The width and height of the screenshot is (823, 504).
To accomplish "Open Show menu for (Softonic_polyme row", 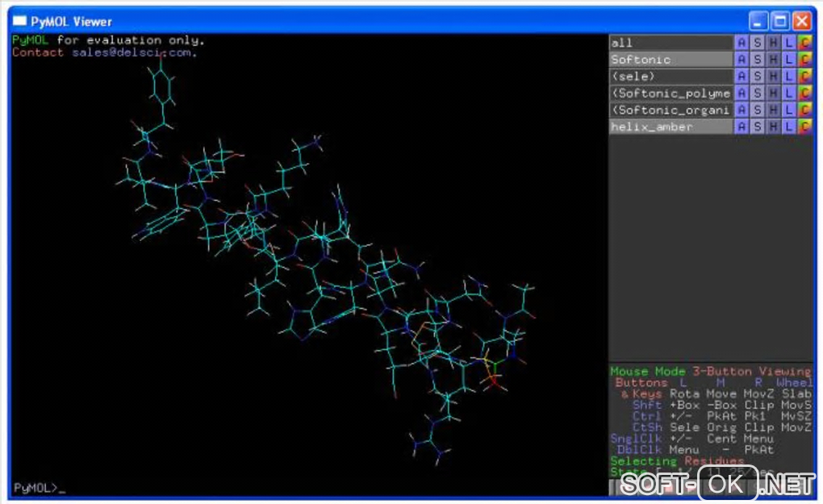I will point(757,93).
